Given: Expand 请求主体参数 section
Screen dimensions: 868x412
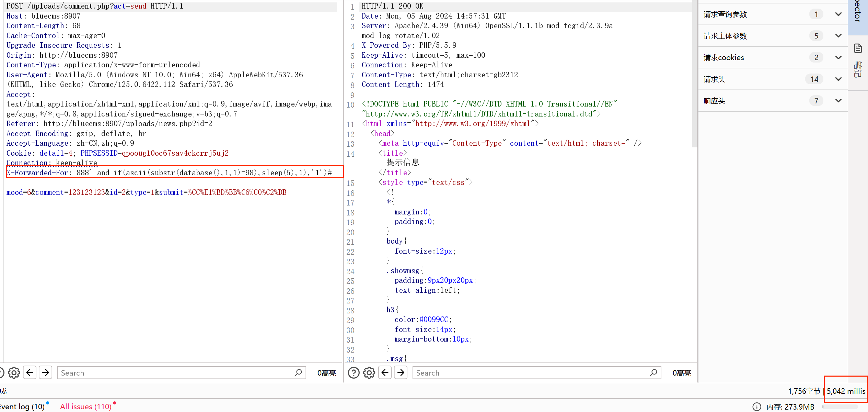Looking at the screenshot, I should [838, 36].
